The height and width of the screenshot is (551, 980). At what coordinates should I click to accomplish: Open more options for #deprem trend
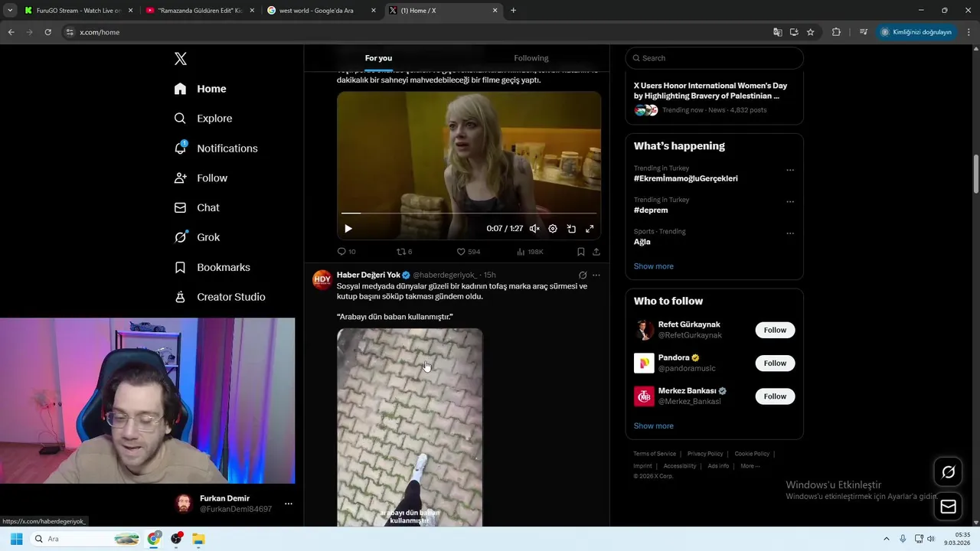[790, 202]
